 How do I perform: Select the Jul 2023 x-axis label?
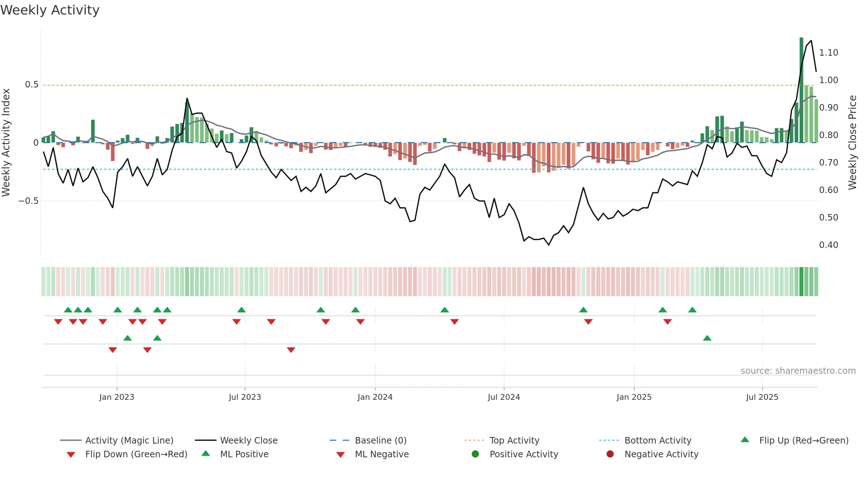[x=245, y=397]
